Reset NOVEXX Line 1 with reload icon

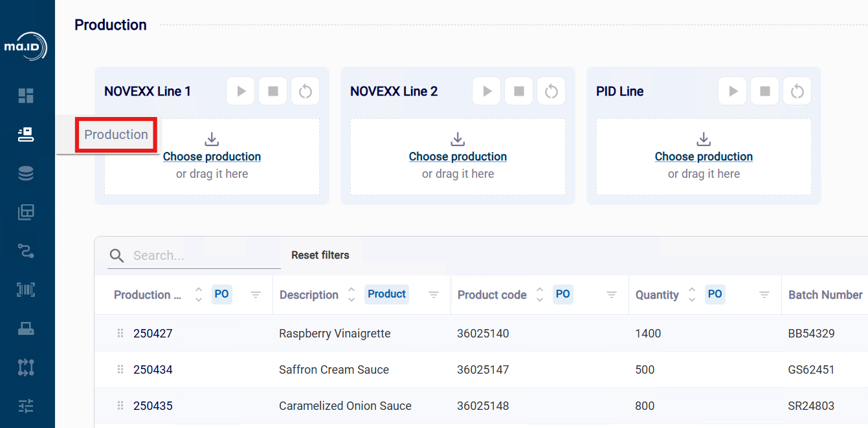pos(306,91)
